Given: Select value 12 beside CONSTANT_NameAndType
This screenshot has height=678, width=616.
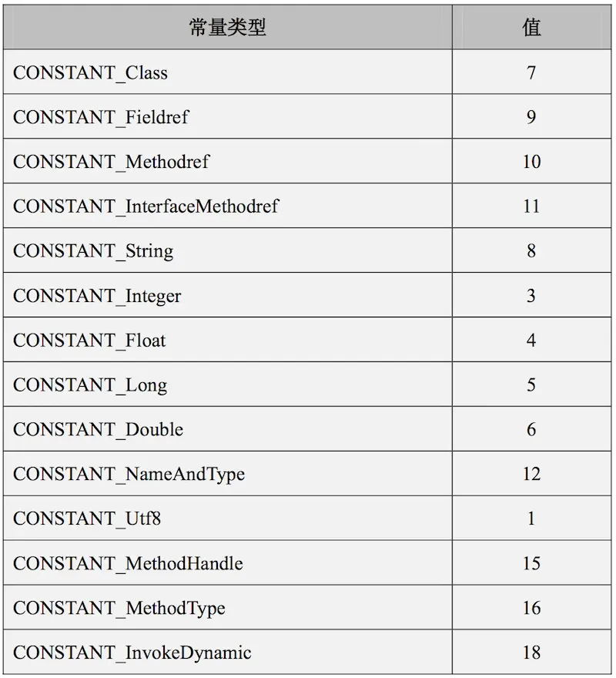Looking at the screenshot, I should pyautogui.click(x=531, y=474).
